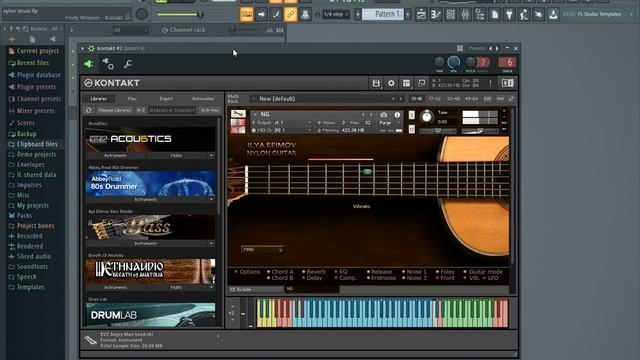Open the channel rack view icon in toolbar
Viewport: 640px width, 360px height.
[450, 15]
